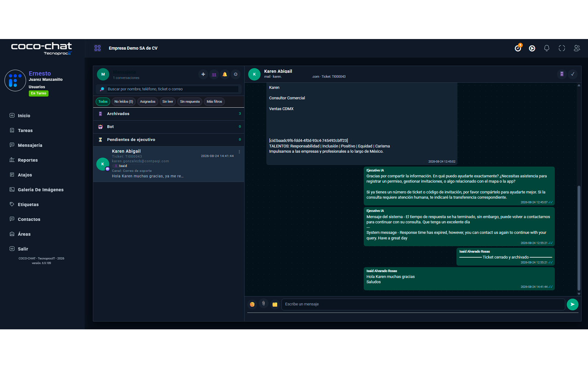The width and height of the screenshot is (588, 368).
Task: Apply the Sin respuesta filter
Action: coord(190,102)
